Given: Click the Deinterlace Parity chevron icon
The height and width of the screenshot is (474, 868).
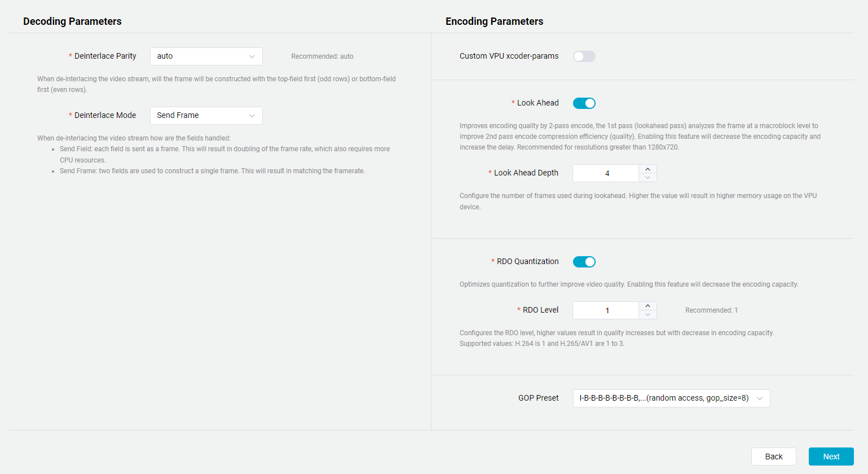Looking at the screenshot, I should [253, 56].
